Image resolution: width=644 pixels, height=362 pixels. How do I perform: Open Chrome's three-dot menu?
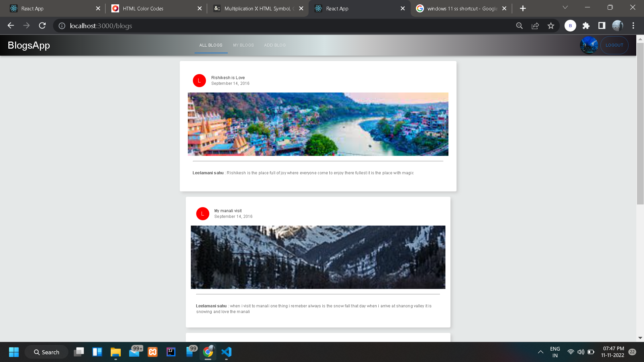coord(633,25)
